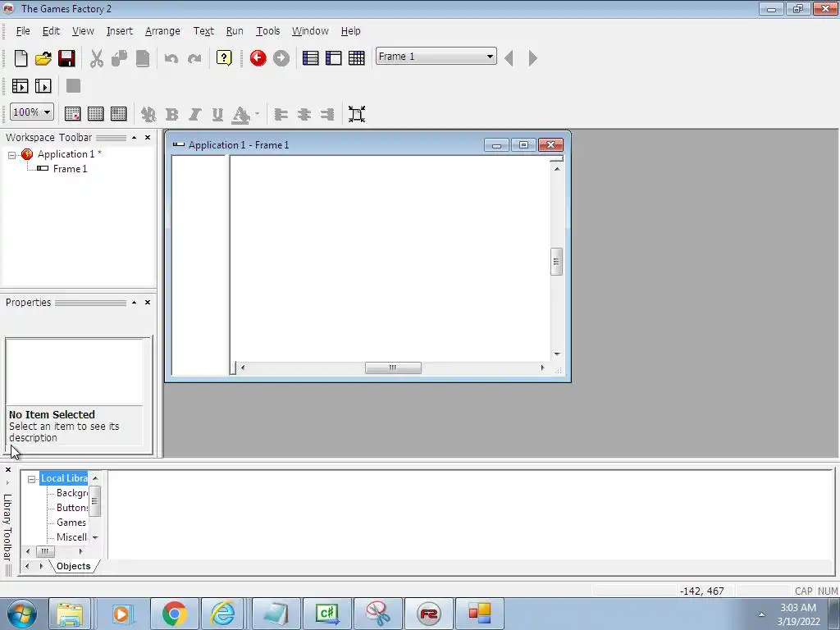This screenshot has height=630, width=840.
Task: Open the Insert menu
Action: (x=120, y=31)
